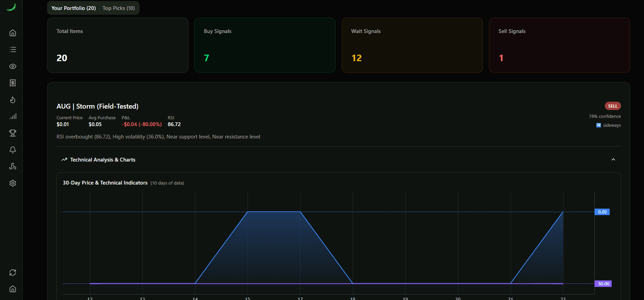Click the purple 50.00 axis label
The width and height of the screenshot is (644, 300).
point(603,284)
